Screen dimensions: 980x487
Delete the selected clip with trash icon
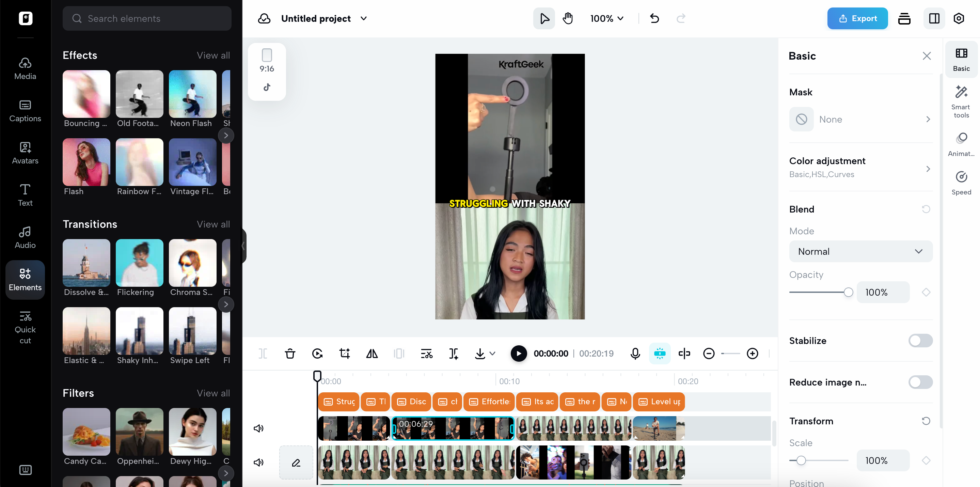pyautogui.click(x=290, y=353)
